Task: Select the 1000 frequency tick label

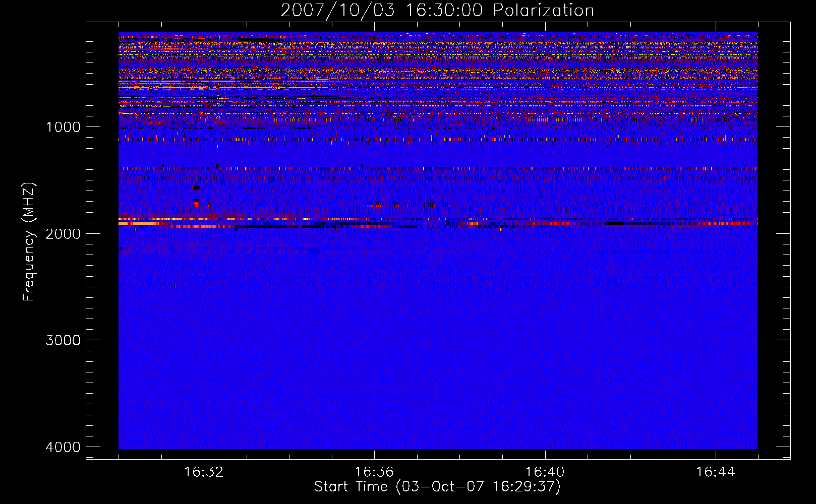Action: pyautogui.click(x=63, y=127)
